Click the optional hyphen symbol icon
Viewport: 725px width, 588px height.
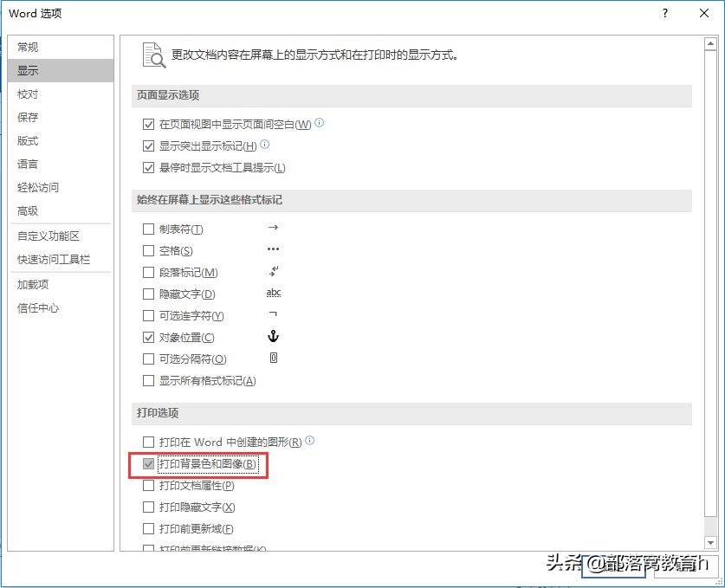coord(273,314)
